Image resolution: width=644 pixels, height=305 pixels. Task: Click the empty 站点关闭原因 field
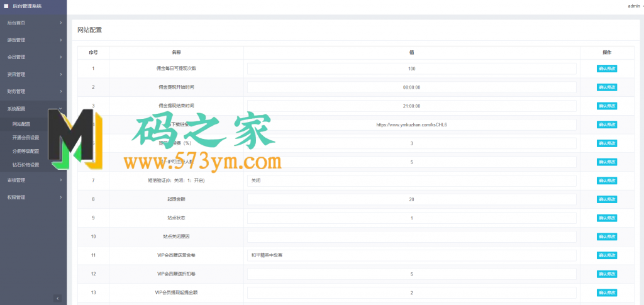click(x=411, y=236)
